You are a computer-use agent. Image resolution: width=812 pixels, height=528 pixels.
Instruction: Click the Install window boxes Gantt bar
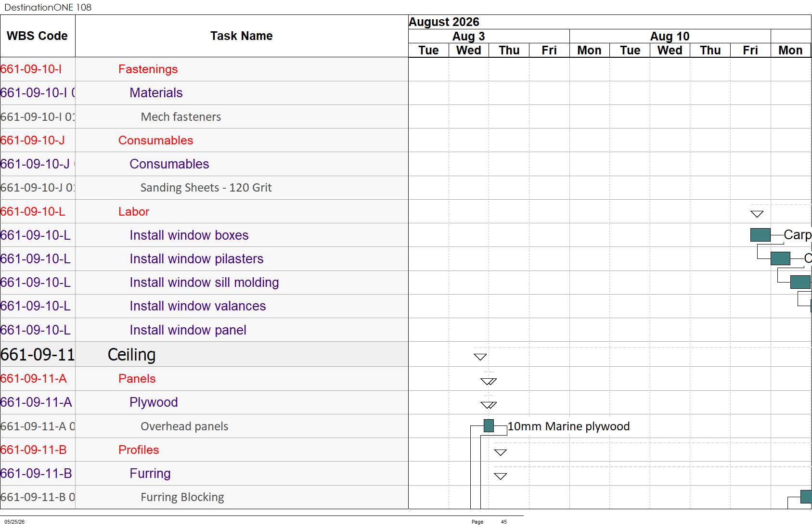click(x=760, y=235)
